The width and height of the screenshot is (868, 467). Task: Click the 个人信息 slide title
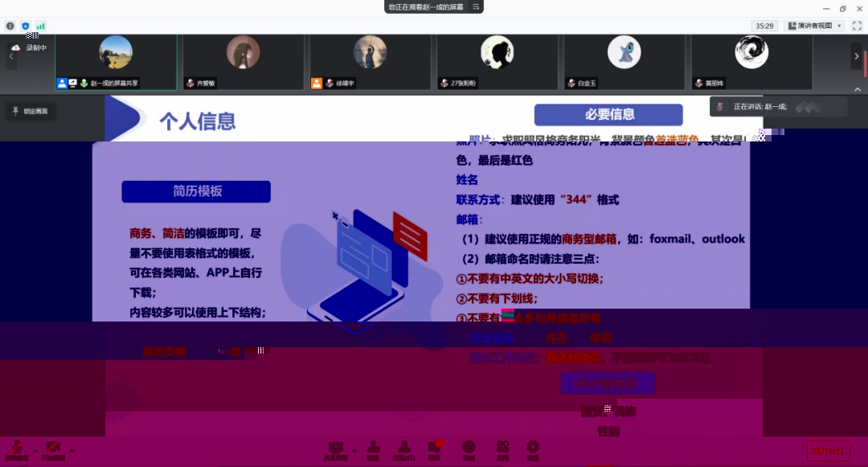198,121
